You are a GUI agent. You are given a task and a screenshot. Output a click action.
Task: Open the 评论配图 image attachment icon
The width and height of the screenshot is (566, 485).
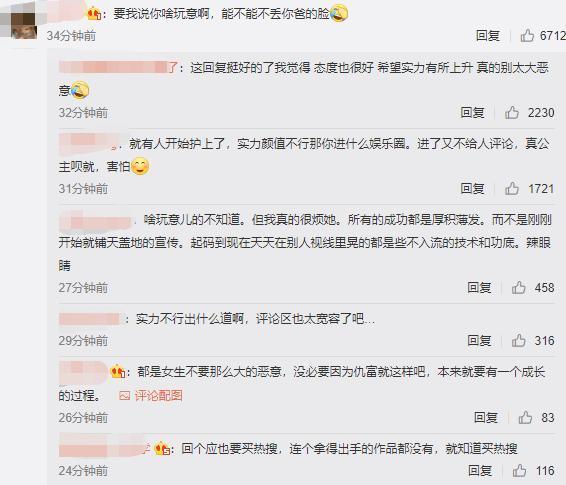click(x=125, y=396)
